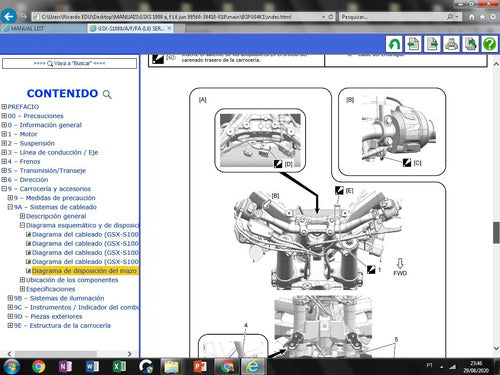
Task: Open Word from the taskbar
Action: [x=92, y=367]
